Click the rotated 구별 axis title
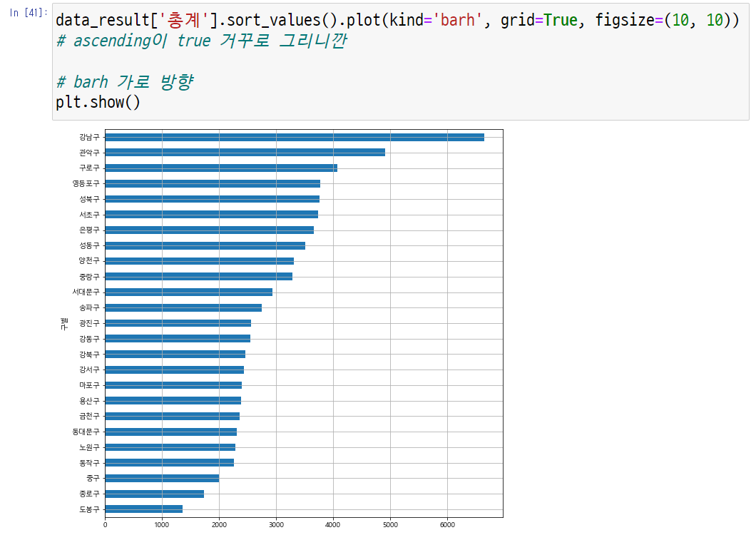 tap(64, 324)
